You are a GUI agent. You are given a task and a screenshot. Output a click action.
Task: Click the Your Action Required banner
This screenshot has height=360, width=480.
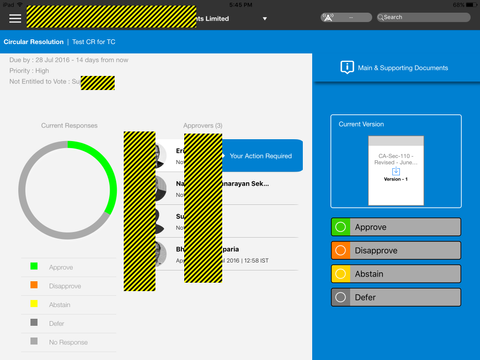(x=262, y=156)
